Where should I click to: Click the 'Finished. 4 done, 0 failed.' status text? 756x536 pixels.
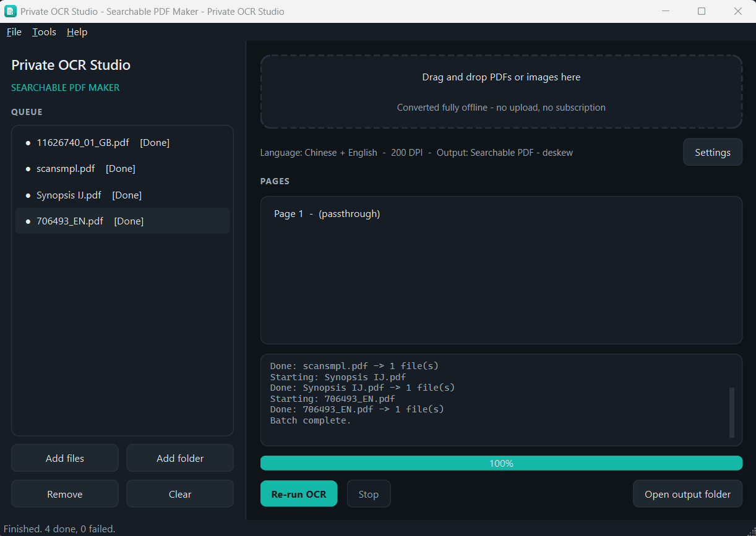[x=59, y=529]
